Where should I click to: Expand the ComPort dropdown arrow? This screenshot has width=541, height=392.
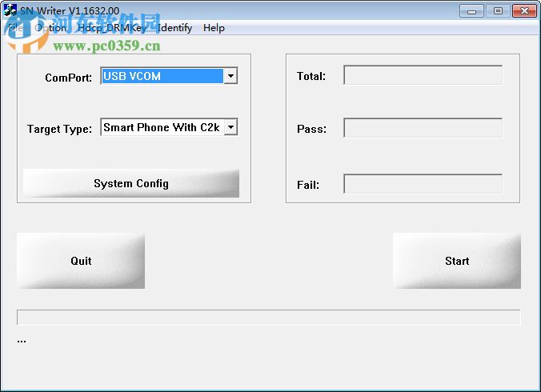coord(230,76)
